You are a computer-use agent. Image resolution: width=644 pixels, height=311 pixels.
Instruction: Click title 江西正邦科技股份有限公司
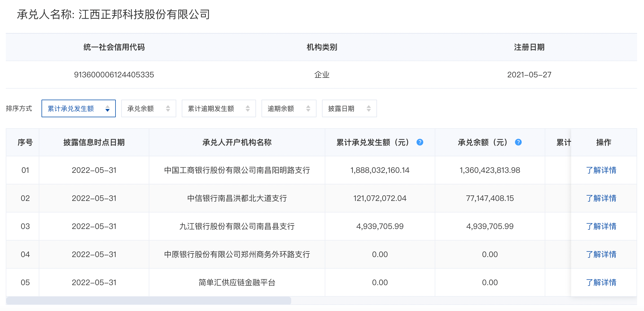pyautogui.click(x=144, y=14)
